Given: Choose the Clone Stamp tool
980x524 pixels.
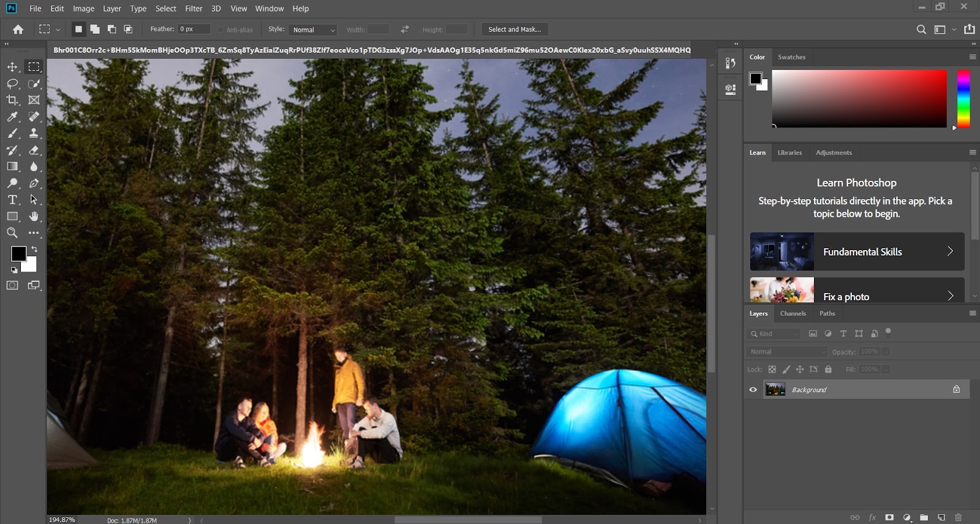Looking at the screenshot, I should coord(34,133).
